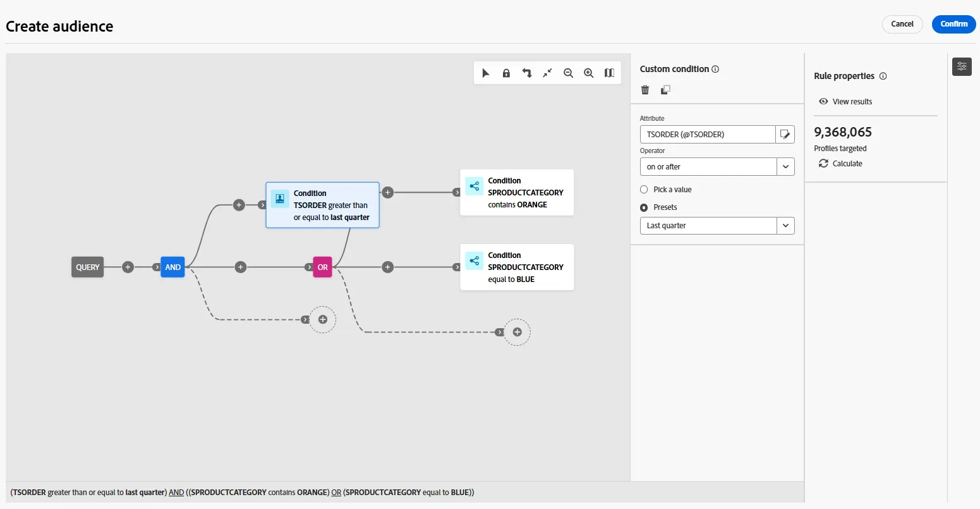Select the 'Pick a value' radio option
This screenshot has height=509, width=980.
(644, 189)
